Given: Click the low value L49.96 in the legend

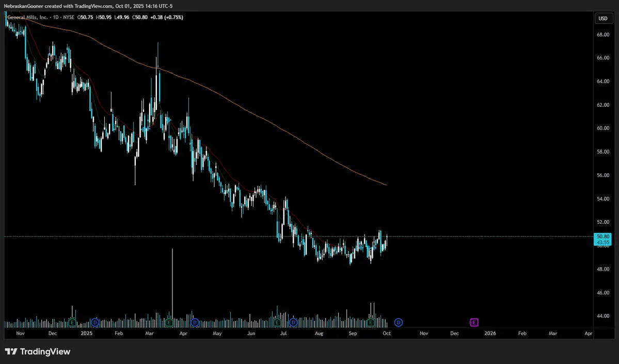Looking at the screenshot, I should point(122,18).
